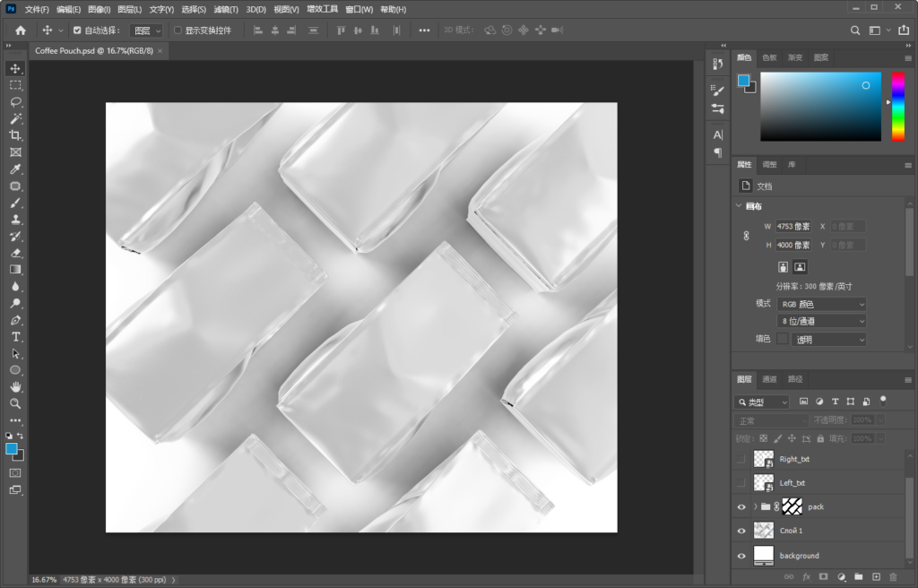
Task: Open the RGB color mode dropdown
Action: click(821, 304)
